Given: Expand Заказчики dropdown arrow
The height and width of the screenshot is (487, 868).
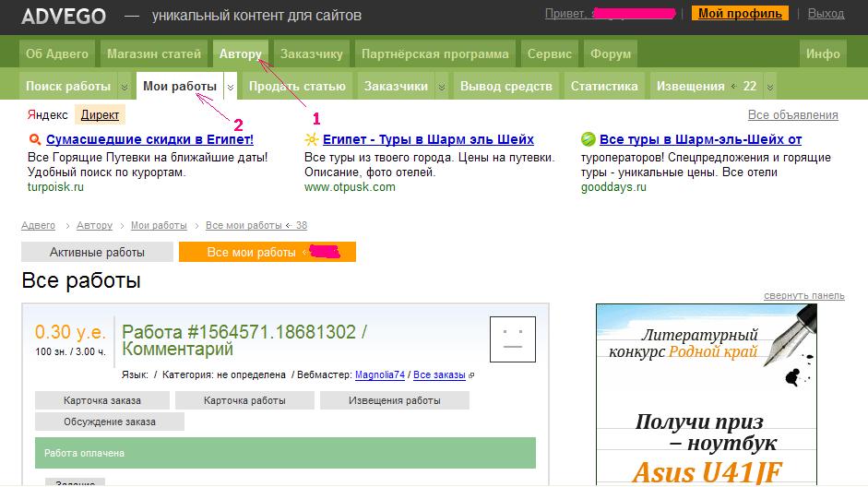Looking at the screenshot, I should [442, 87].
